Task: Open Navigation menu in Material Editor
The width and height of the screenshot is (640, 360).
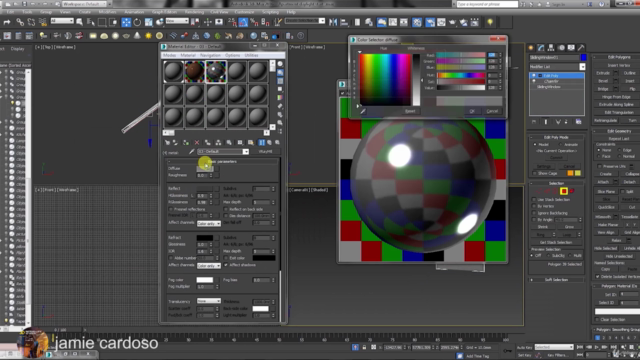Action: (211, 55)
